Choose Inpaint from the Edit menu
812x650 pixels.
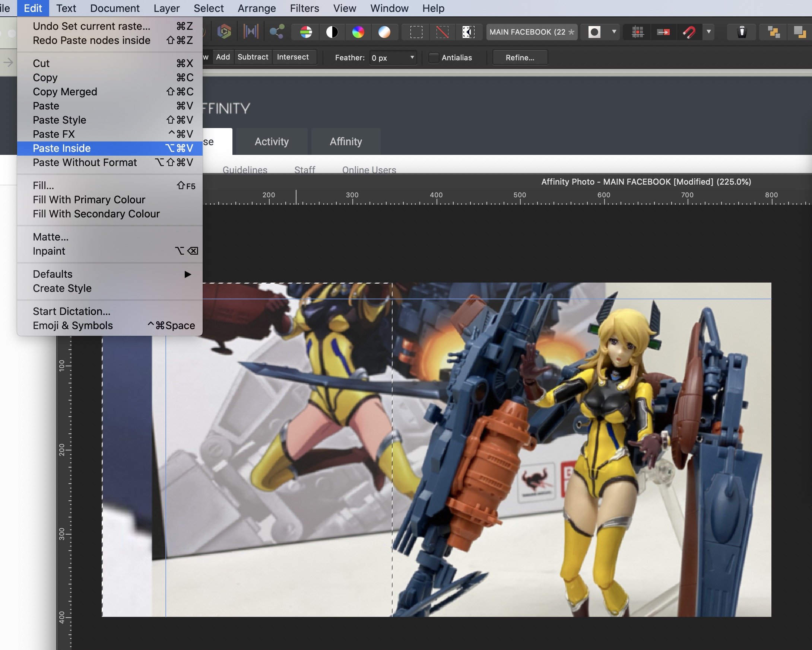point(110,251)
